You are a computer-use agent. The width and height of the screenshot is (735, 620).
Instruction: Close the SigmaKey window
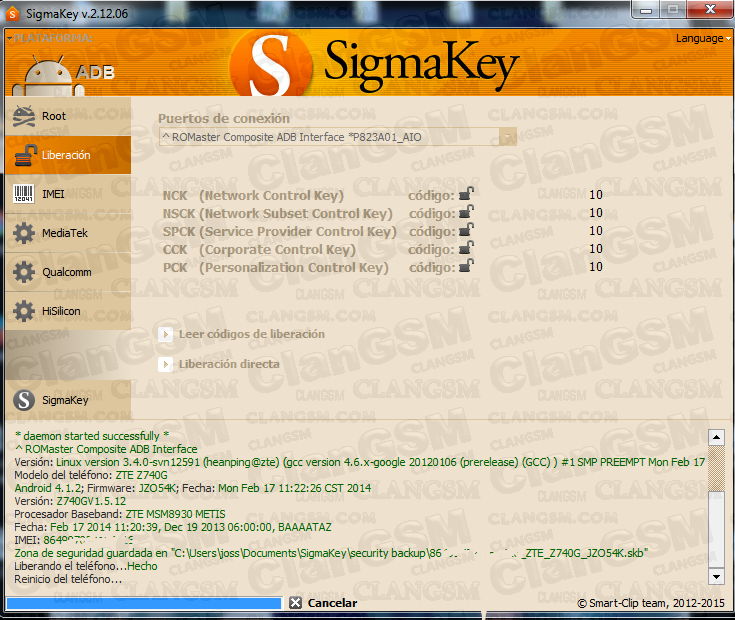pyautogui.click(x=710, y=9)
